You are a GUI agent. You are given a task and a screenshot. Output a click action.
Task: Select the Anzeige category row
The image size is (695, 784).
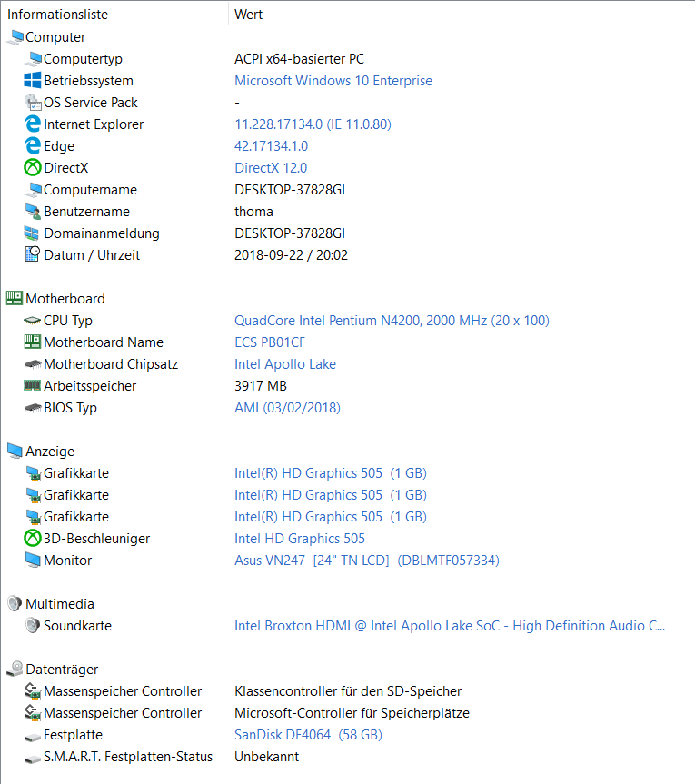pyautogui.click(x=50, y=451)
